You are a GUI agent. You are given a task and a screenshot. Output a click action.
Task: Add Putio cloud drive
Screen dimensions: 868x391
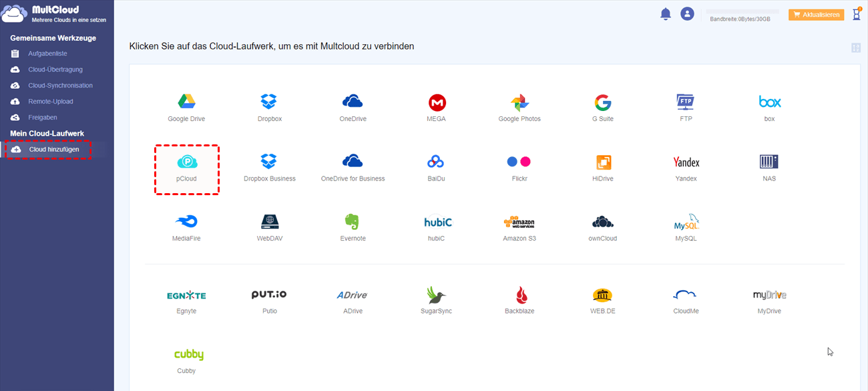(x=269, y=294)
